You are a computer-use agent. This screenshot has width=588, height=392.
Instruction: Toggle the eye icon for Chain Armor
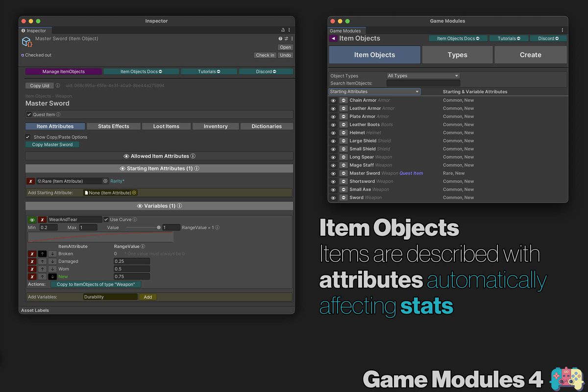pos(333,100)
